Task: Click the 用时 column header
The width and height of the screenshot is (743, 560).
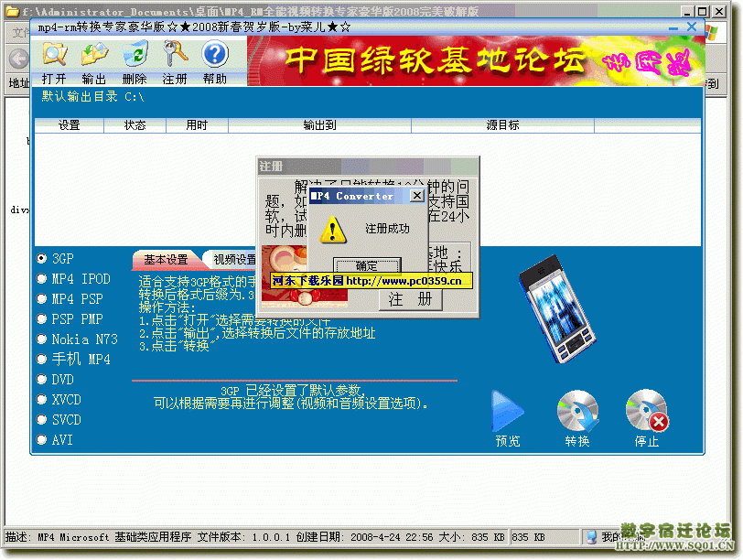Action: coord(197,125)
